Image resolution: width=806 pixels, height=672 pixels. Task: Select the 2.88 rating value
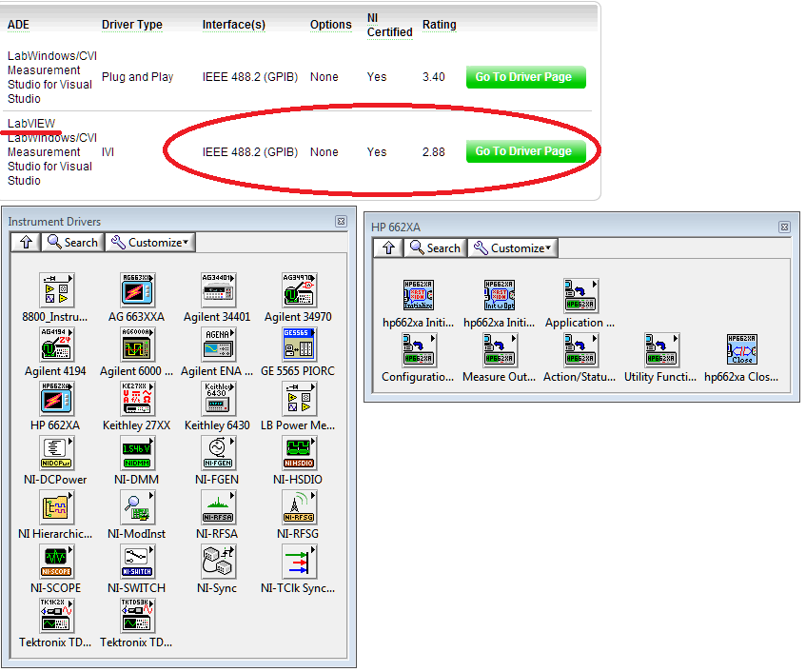pyautogui.click(x=433, y=152)
